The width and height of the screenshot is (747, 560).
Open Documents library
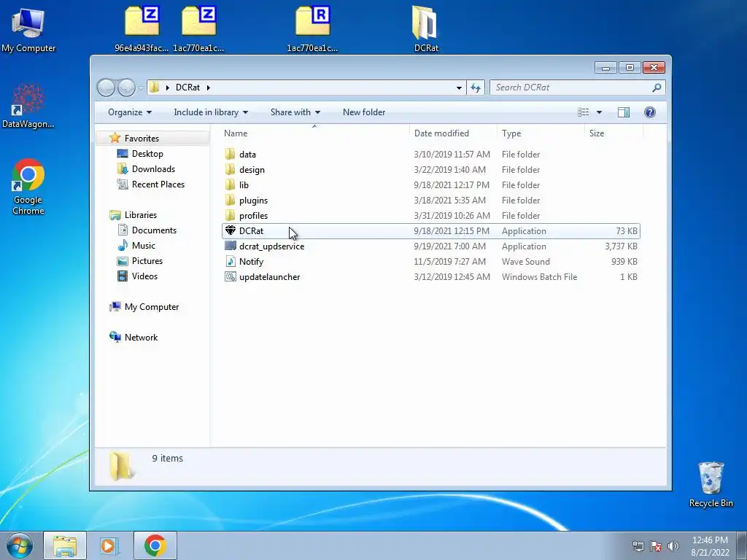coord(154,230)
